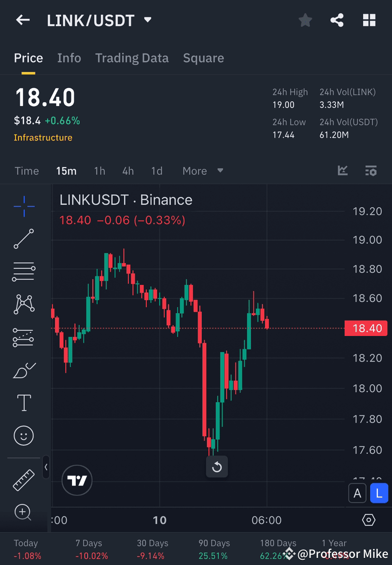Select the crosshair cursor tool
The width and height of the screenshot is (392, 565).
point(24,206)
